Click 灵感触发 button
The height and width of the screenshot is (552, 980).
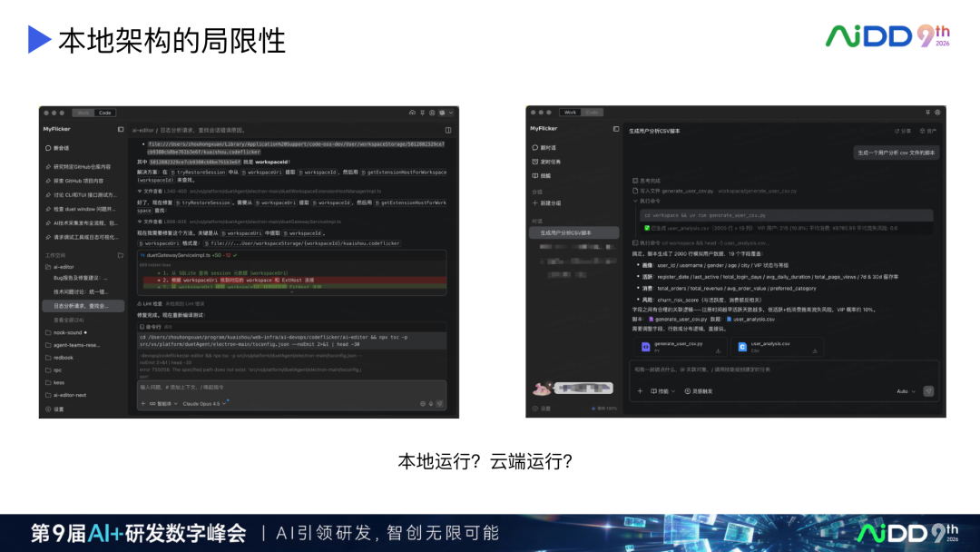tap(699, 391)
